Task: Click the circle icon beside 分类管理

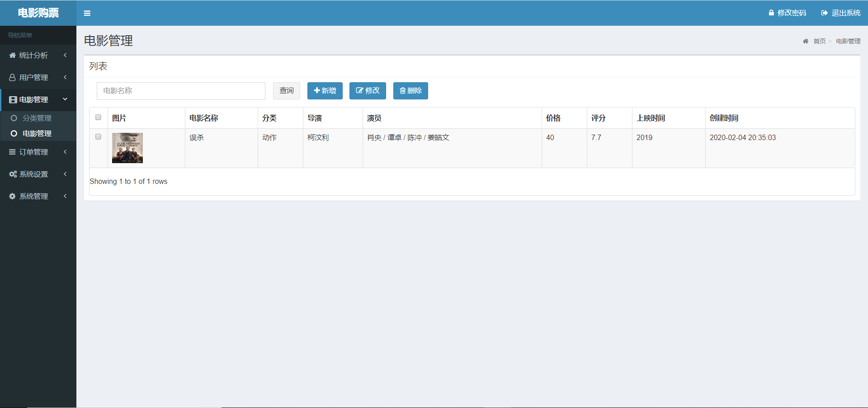Action: click(14, 118)
